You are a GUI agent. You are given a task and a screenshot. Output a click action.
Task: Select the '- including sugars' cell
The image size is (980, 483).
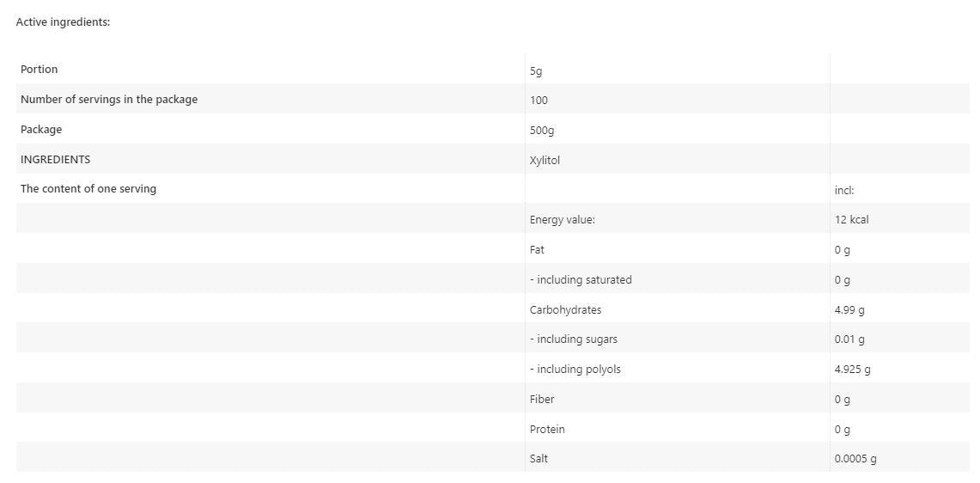[573, 339]
